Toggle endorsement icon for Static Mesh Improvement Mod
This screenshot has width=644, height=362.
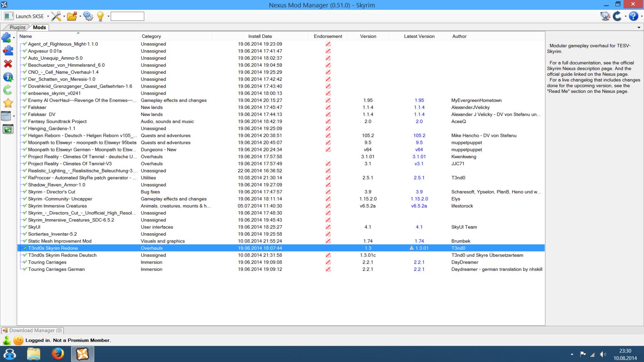[x=328, y=241]
